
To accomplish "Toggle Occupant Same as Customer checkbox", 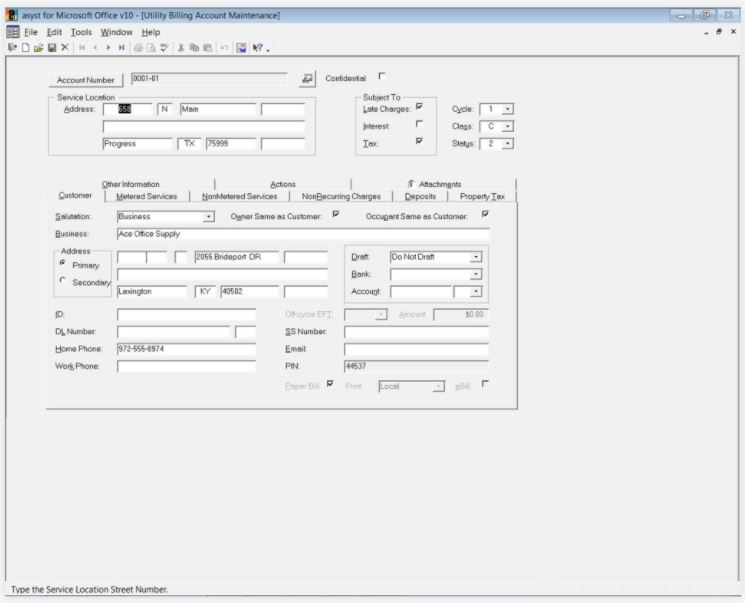I will (485, 214).
